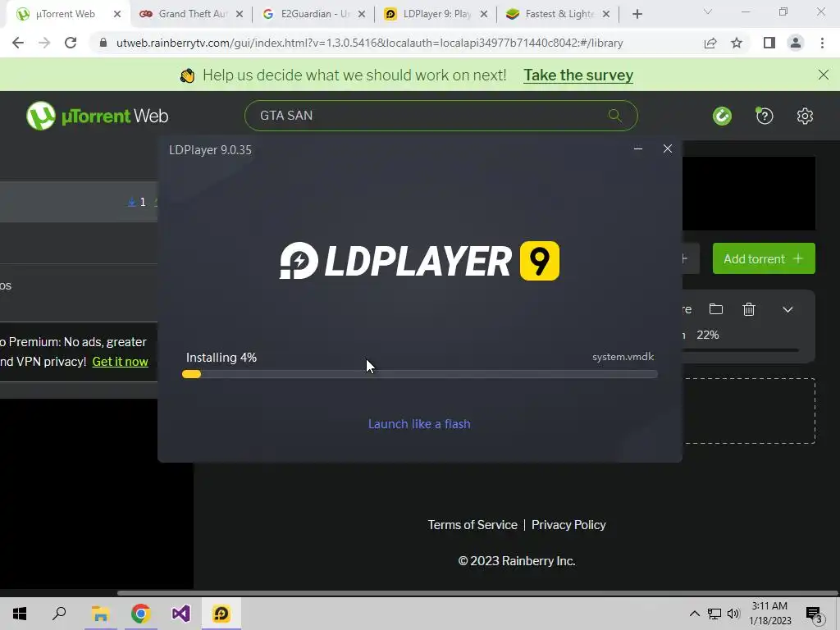Click the installing progress bar
This screenshot has width=840, height=630.
[x=420, y=374]
